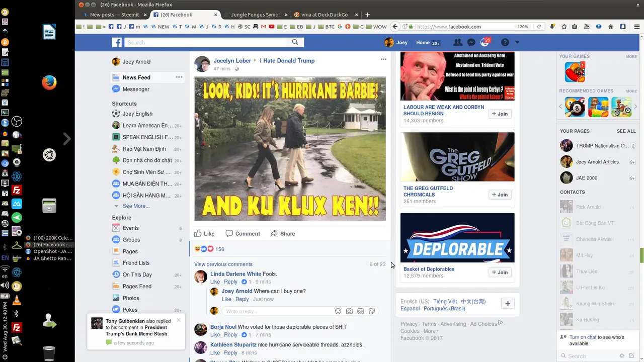Click Comment button on post

pos(243,234)
